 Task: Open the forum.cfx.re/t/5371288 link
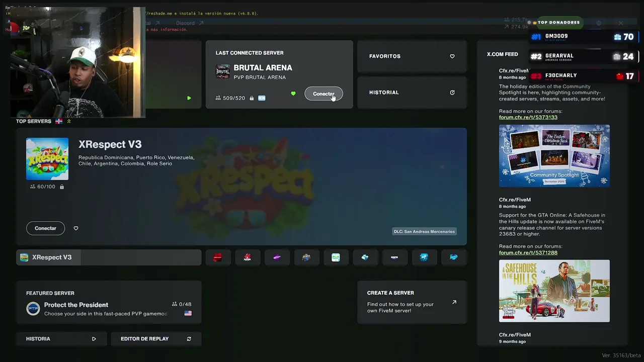click(528, 252)
